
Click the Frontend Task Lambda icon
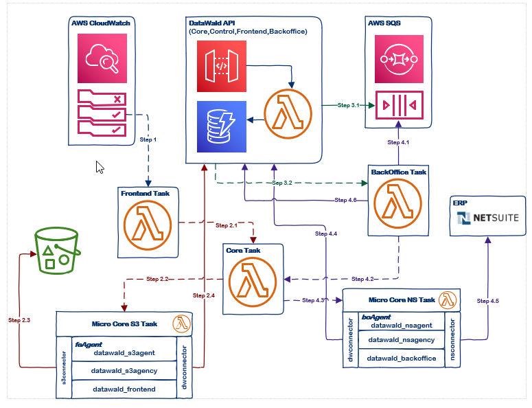[148, 225]
